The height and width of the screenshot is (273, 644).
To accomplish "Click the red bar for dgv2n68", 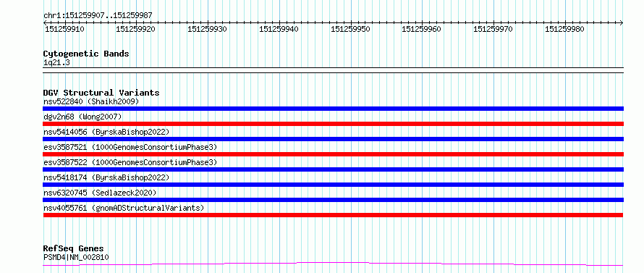I will [x=333, y=124].
